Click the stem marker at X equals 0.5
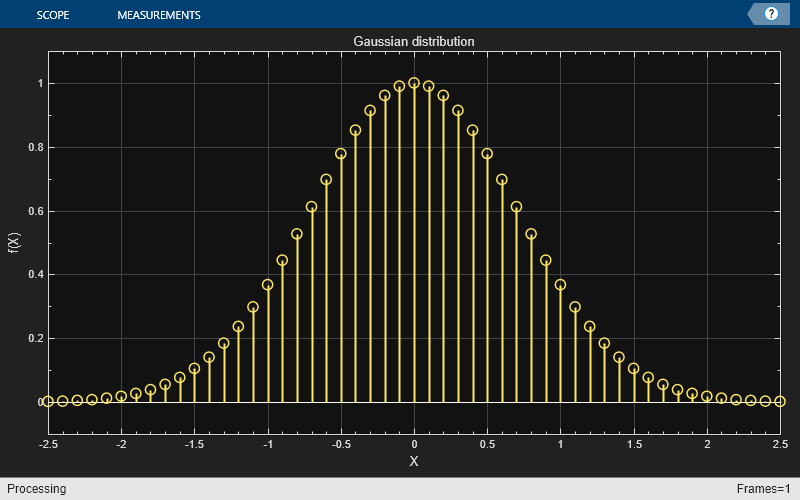 point(487,154)
